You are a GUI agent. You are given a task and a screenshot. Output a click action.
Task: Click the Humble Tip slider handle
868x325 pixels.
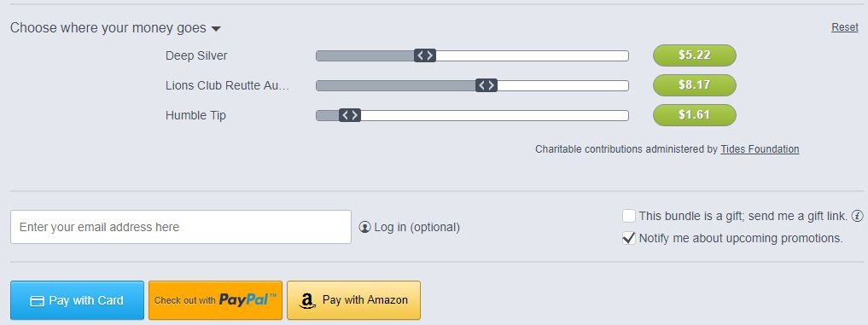[349, 115]
